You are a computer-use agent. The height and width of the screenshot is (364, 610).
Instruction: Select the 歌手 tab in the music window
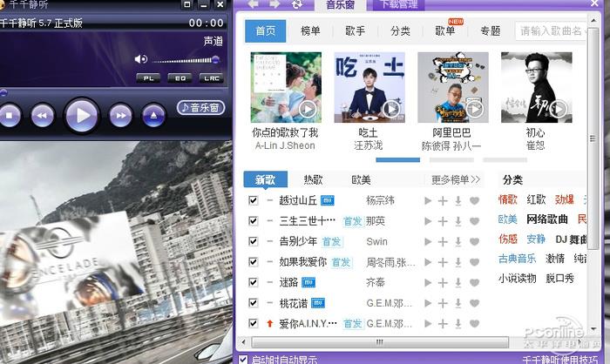(x=355, y=31)
